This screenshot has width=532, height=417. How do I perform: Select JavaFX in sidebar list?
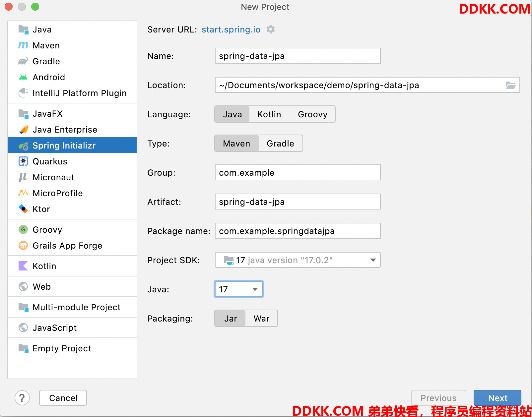tap(72, 114)
